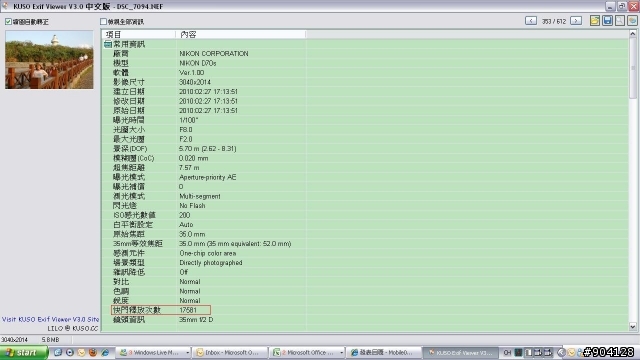Click the 353 / 612 photo counter
640x360 pixels.
click(553, 21)
